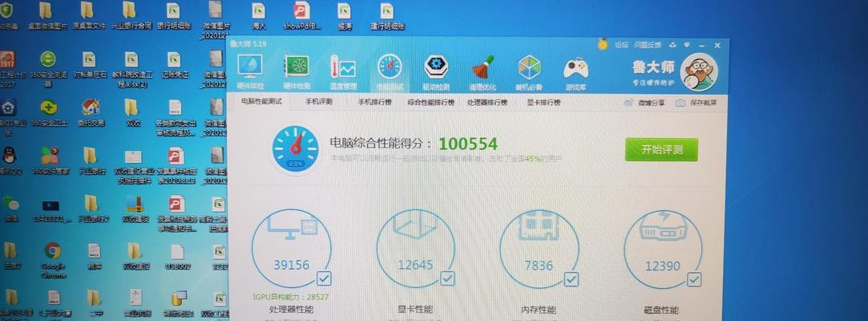Toggle the 显卡性能 checkbox
The image size is (868, 321).
(x=447, y=278)
